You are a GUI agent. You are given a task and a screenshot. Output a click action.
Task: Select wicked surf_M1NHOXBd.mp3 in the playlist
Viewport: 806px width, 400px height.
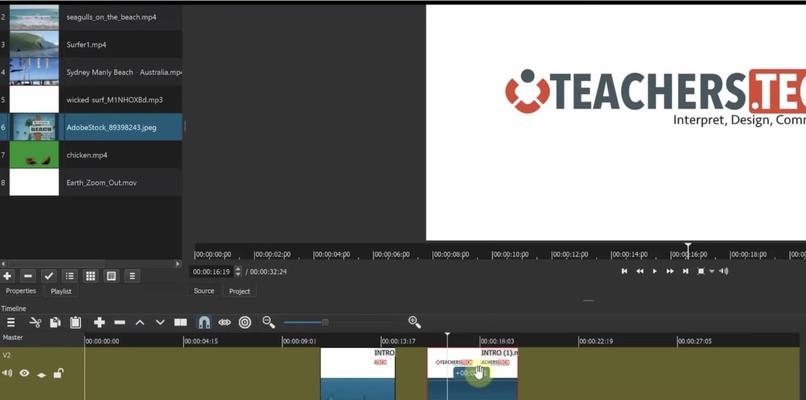pos(90,100)
